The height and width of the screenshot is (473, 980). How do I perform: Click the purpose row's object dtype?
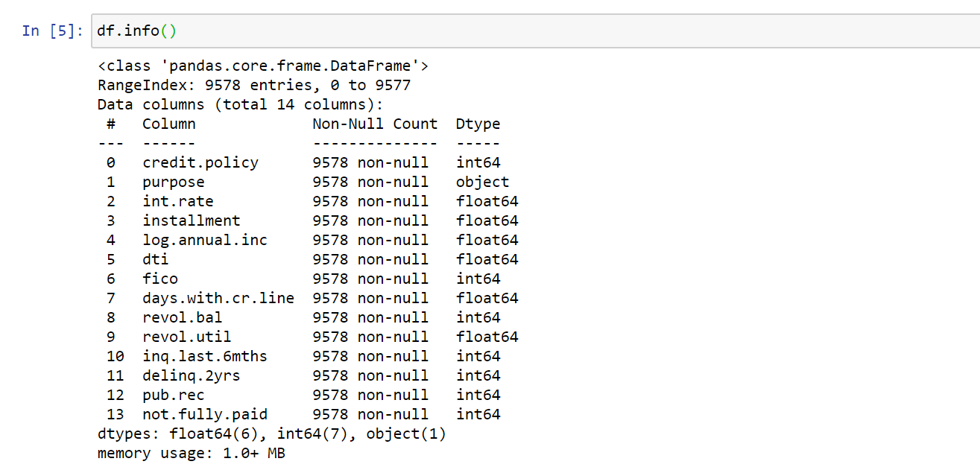click(x=483, y=182)
